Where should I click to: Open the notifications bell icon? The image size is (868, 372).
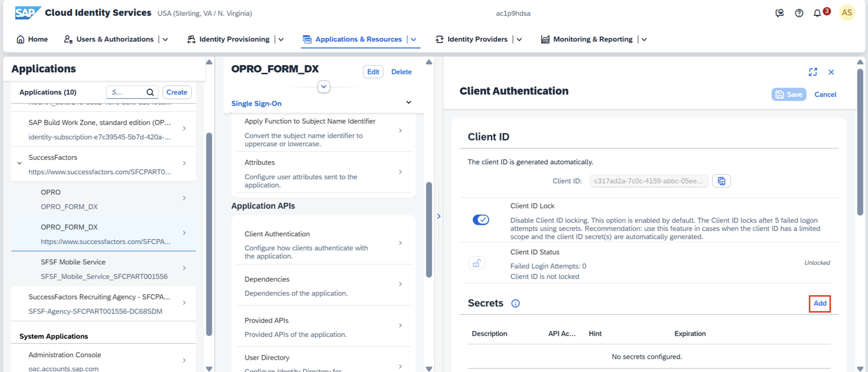817,13
